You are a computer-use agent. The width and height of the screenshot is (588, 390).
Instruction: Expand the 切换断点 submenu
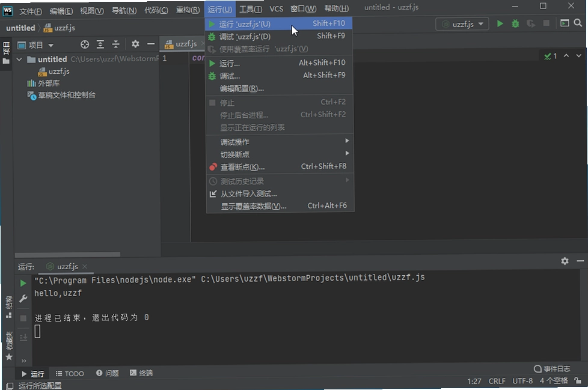click(x=280, y=154)
